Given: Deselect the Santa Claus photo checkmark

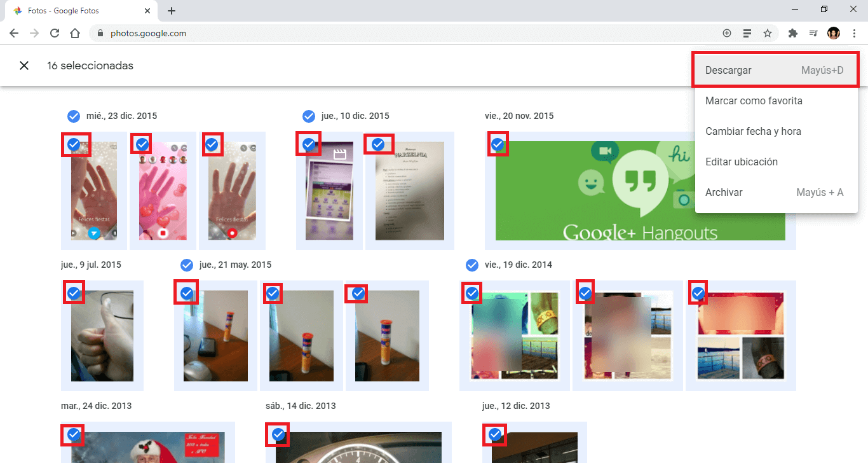Looking at the screenshot, I should point(74,434).
